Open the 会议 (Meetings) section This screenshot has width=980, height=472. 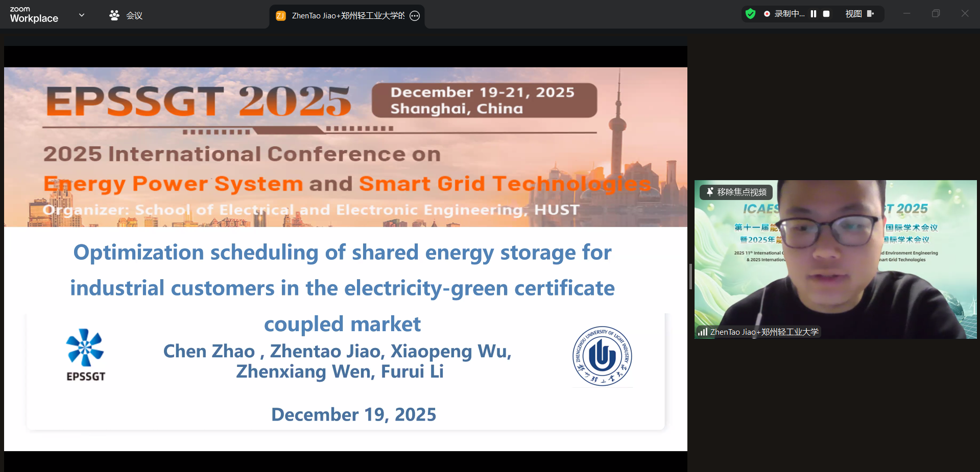coord(126,15)
